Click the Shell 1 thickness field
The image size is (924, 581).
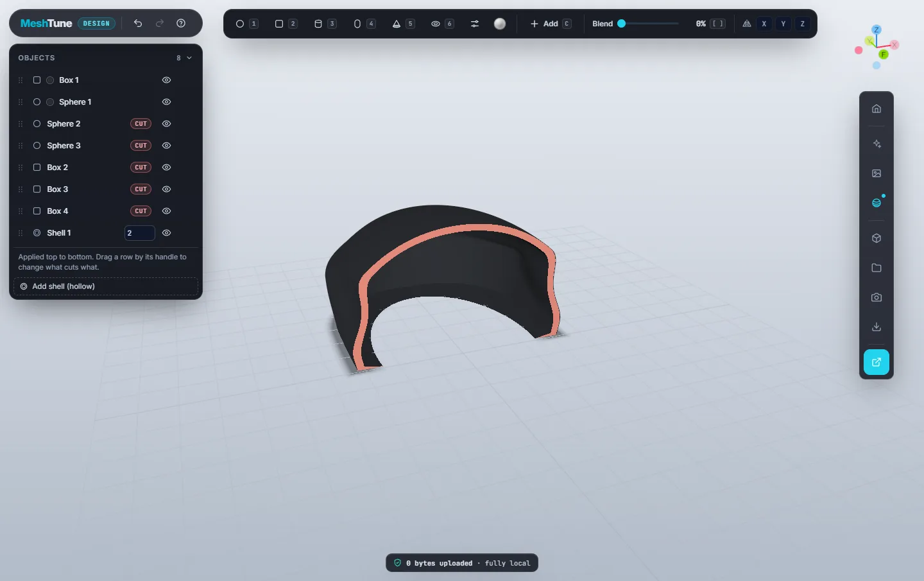coord(139,233)
